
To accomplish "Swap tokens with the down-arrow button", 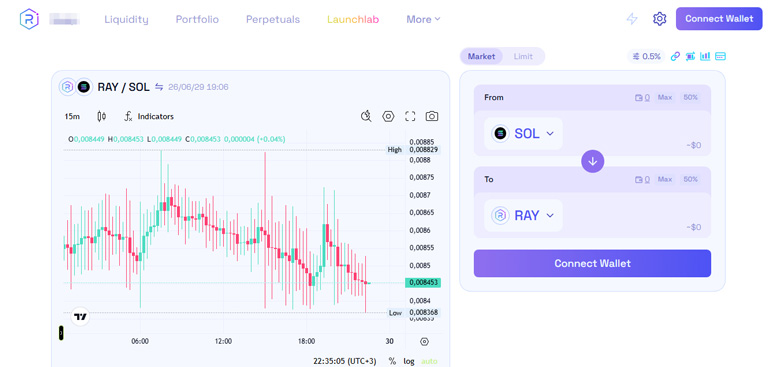I will point(593,162).
